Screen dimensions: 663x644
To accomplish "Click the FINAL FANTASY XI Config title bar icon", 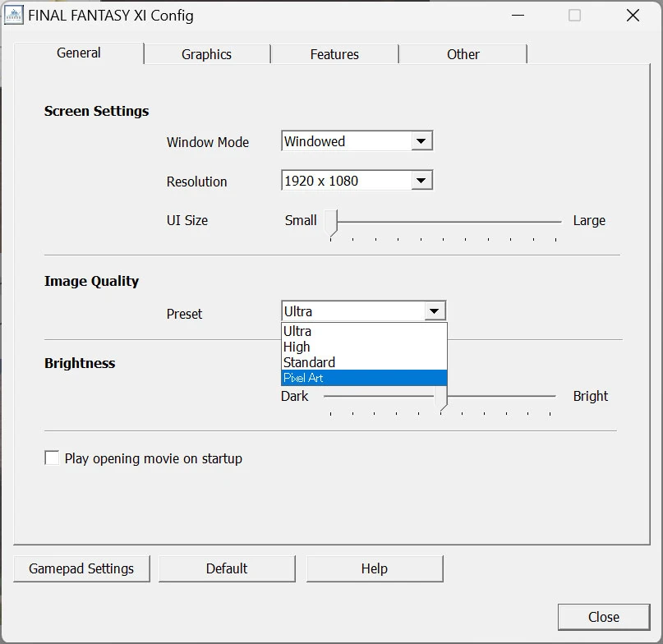I will [13, 16].
